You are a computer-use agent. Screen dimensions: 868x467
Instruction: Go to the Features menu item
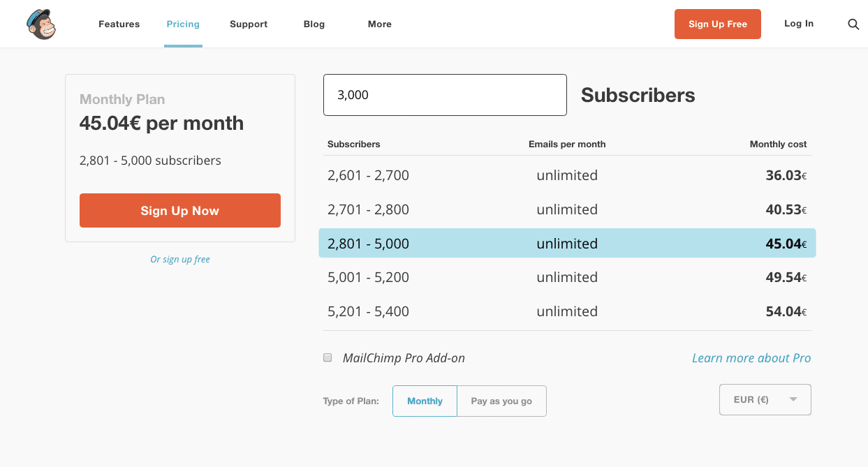point(119,24)
